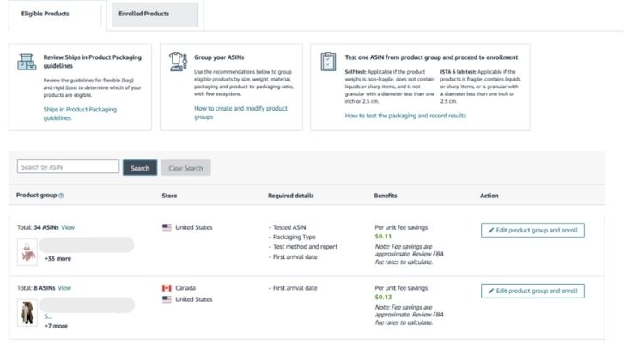
Task: Open Ships in Product Packaging guidelines link
Action: tap(80, 114)
